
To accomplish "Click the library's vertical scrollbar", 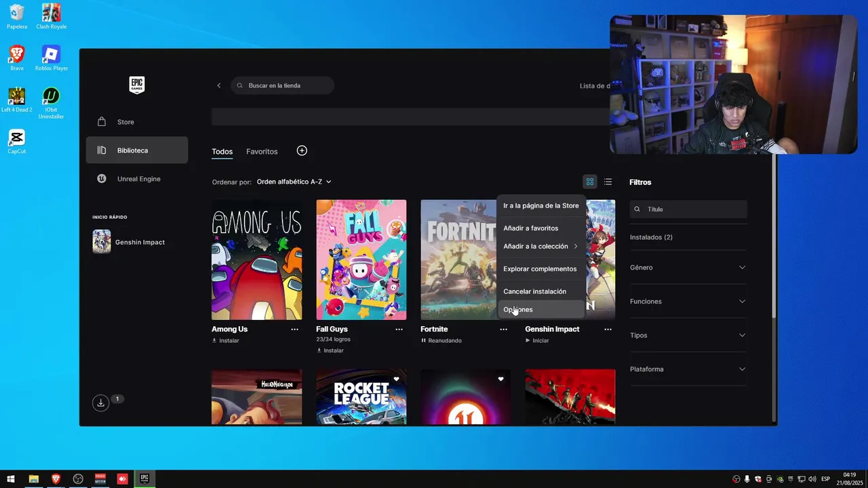I will [x=774, y=237].
